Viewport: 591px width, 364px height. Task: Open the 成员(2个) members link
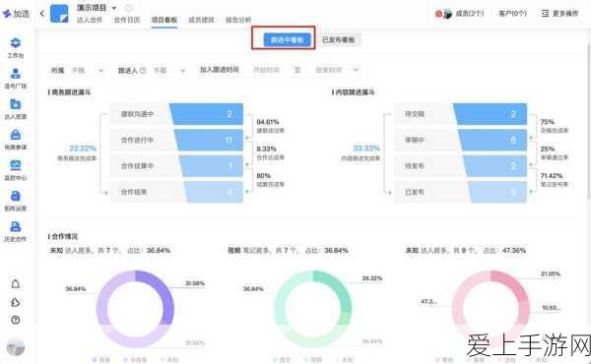[x=469, y=14]
